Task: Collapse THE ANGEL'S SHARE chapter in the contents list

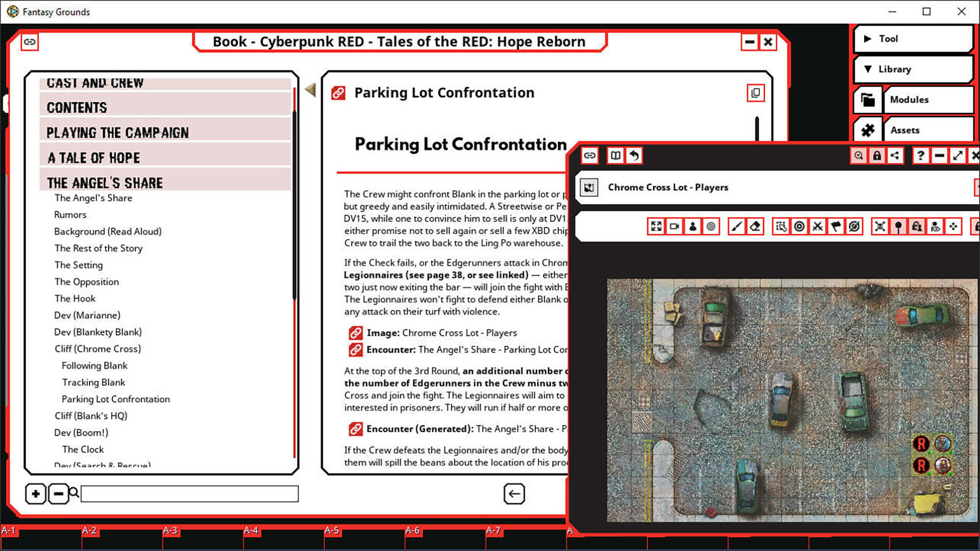Action: [x=104, y=182]
